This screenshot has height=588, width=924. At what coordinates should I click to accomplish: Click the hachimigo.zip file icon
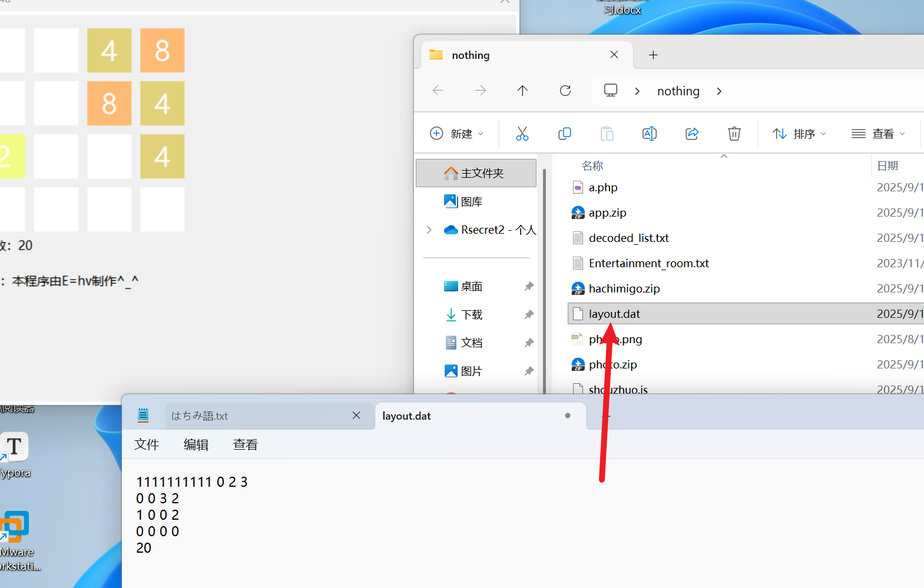[578, 288]
